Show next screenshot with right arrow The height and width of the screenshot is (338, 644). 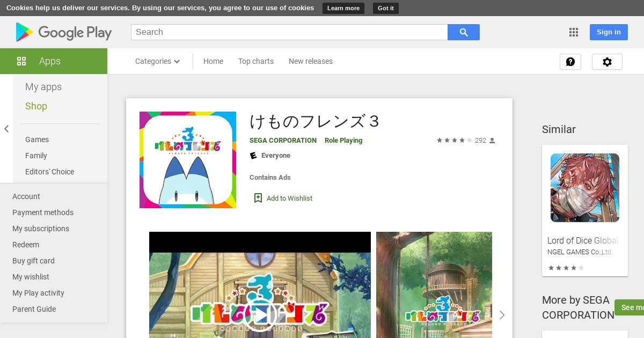502,315
